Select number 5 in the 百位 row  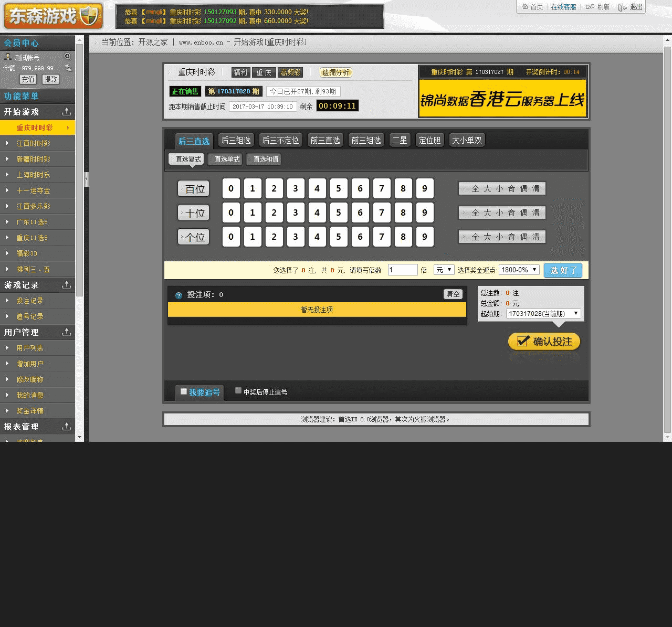pyautogui.click(x=339, y=188)
